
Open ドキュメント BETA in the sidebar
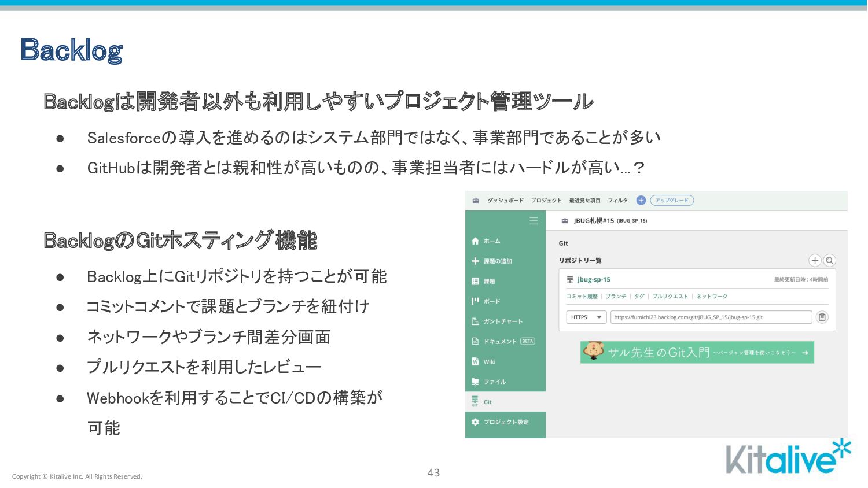[x=506, y=342]
